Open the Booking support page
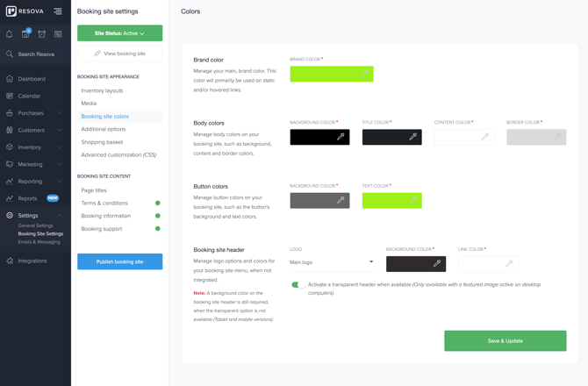Screen dimensions: 588x386 click(102, 229)
